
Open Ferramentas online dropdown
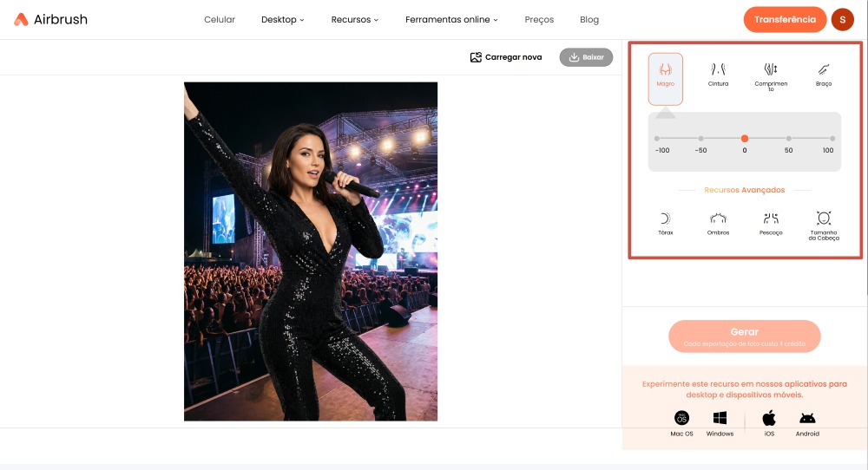coord(451,20)
